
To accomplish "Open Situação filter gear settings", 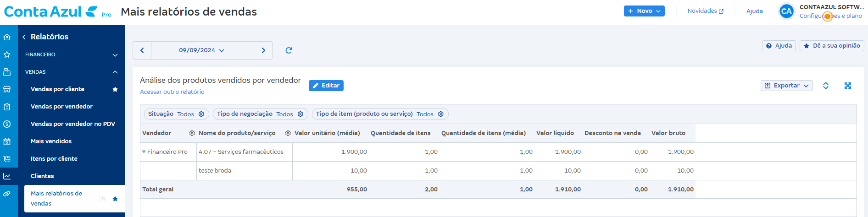I will tap(201, 114).
